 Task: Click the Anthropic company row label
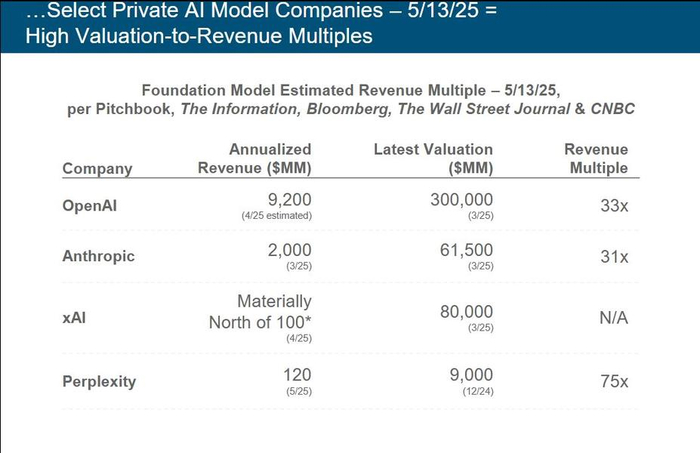(98, 256)
